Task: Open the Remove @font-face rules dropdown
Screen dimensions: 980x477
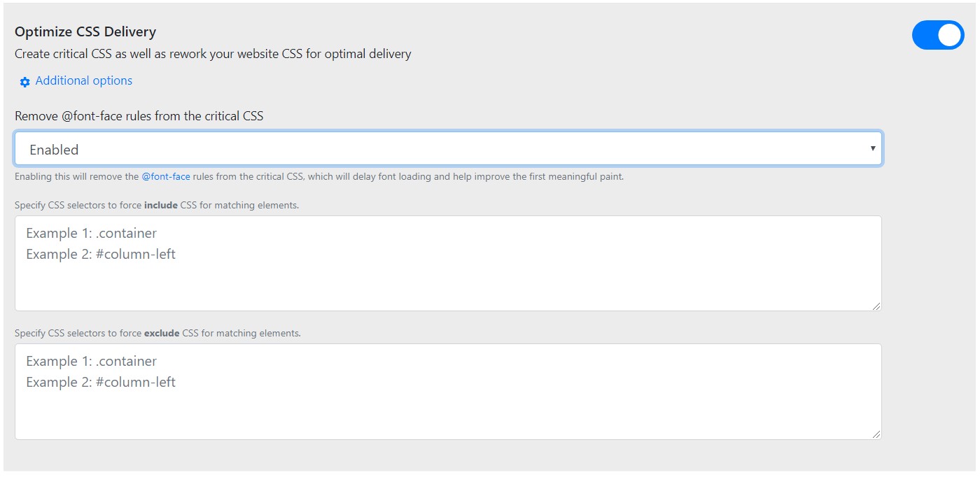Action: pyautogui.click(x=448, y=149)
